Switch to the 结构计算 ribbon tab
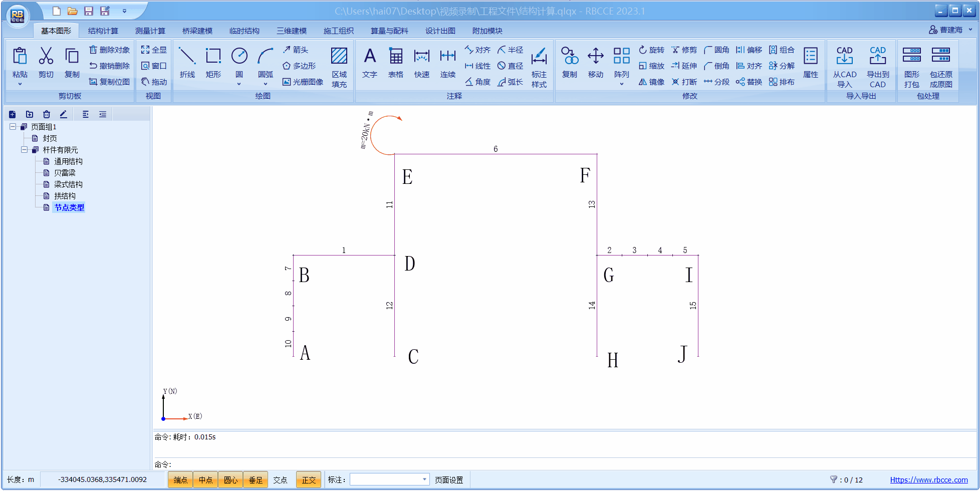980x491 pixels. click(103, 31)
